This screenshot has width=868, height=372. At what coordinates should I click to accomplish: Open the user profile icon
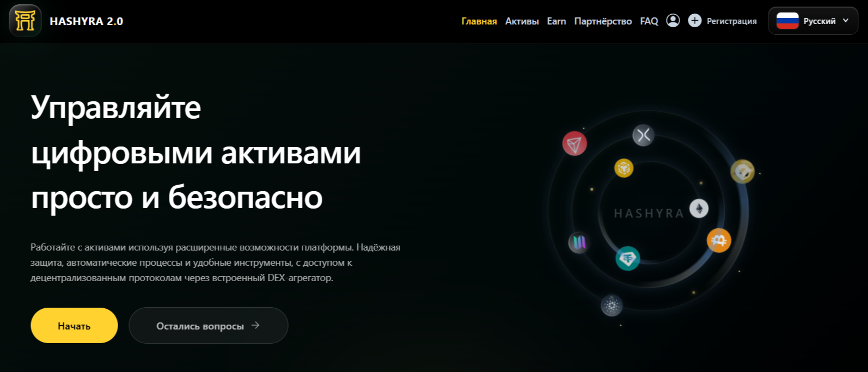673,21
